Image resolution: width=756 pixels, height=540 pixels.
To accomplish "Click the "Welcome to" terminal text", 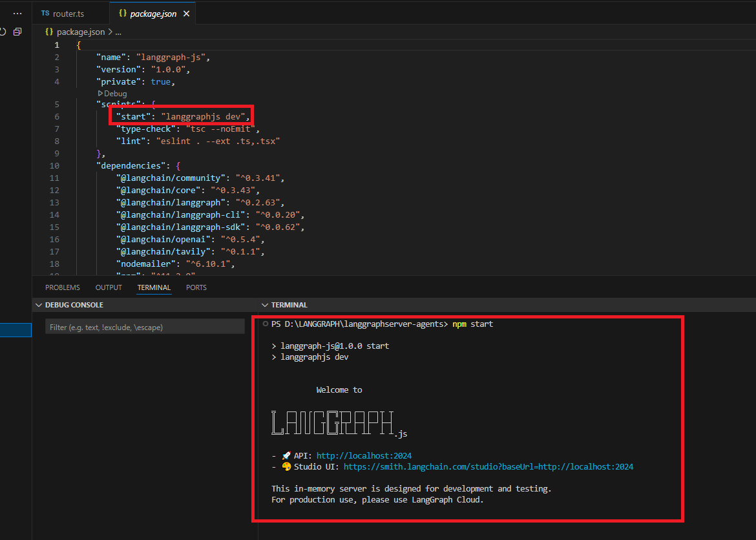I will click(x=339, y=390).
